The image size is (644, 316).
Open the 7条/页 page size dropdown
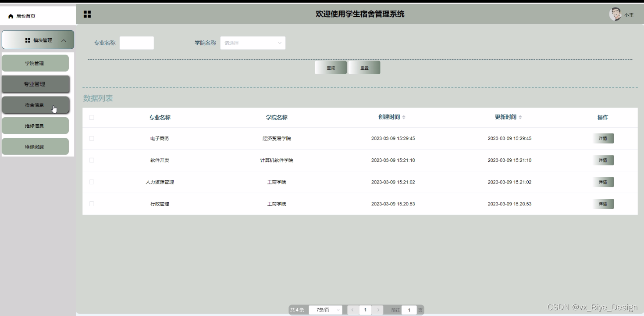point(325,310)
